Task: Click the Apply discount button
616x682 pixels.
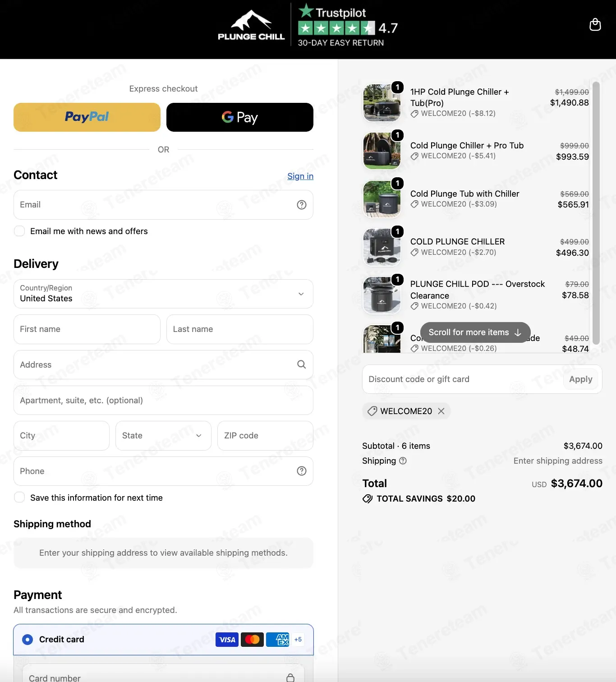Action: [x=581, y=379]
